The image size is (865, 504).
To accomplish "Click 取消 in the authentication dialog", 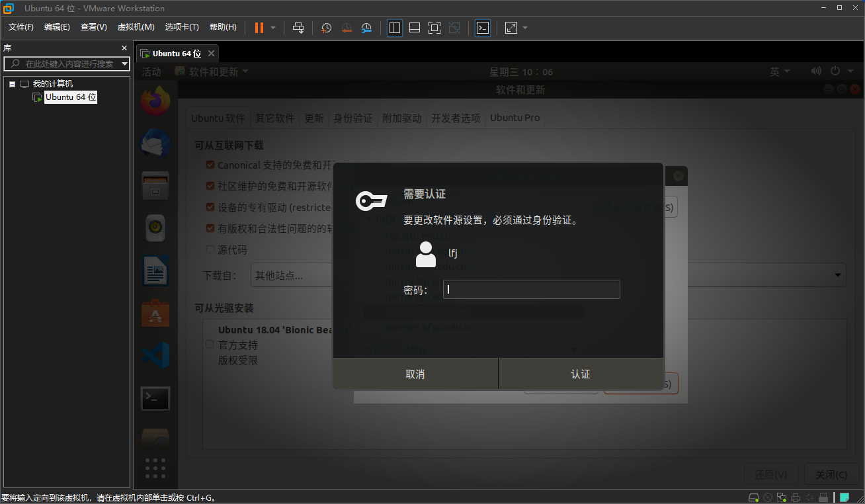I will coord(415,374).
